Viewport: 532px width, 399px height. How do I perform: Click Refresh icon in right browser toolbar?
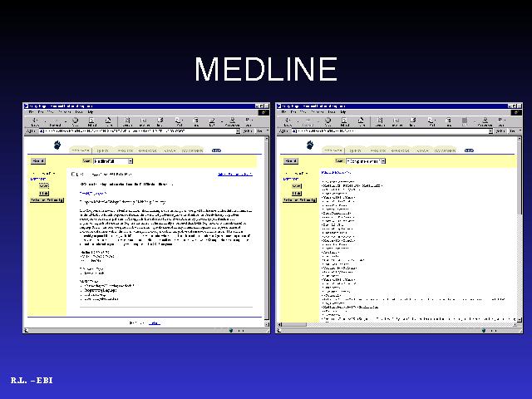click(344, 121)
